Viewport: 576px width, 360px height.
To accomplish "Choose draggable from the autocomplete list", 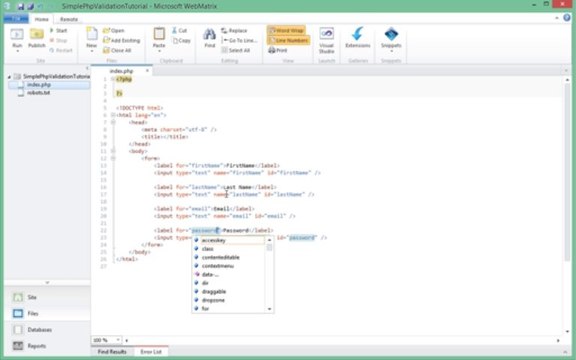I will pyautogui.click(x=228, y=292).
